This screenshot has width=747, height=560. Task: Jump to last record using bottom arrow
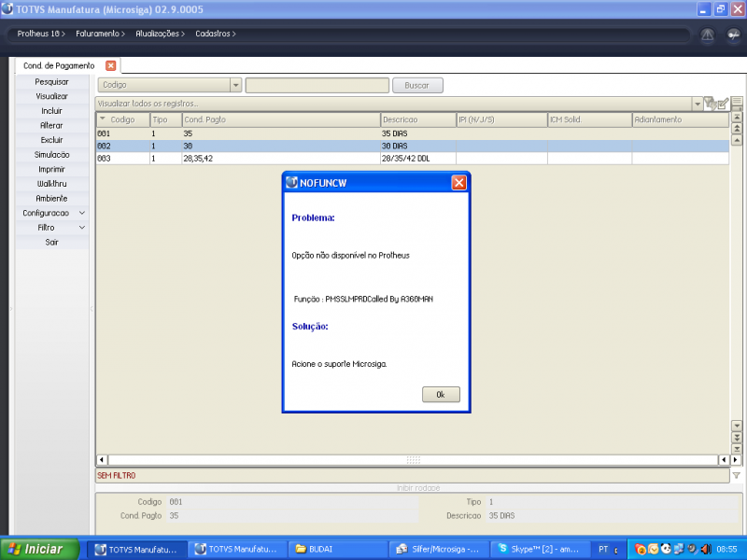[737, 449]
